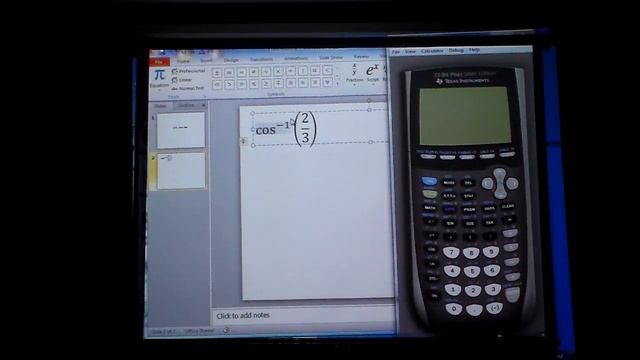Select slide 2 thumbnail
640x360 pixels.
[181, 171]
